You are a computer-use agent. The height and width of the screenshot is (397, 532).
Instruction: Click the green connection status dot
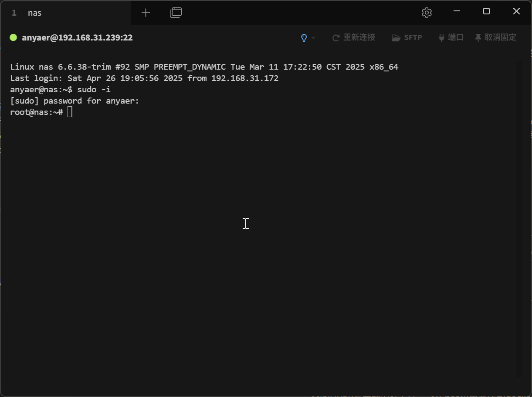[14, 37]
